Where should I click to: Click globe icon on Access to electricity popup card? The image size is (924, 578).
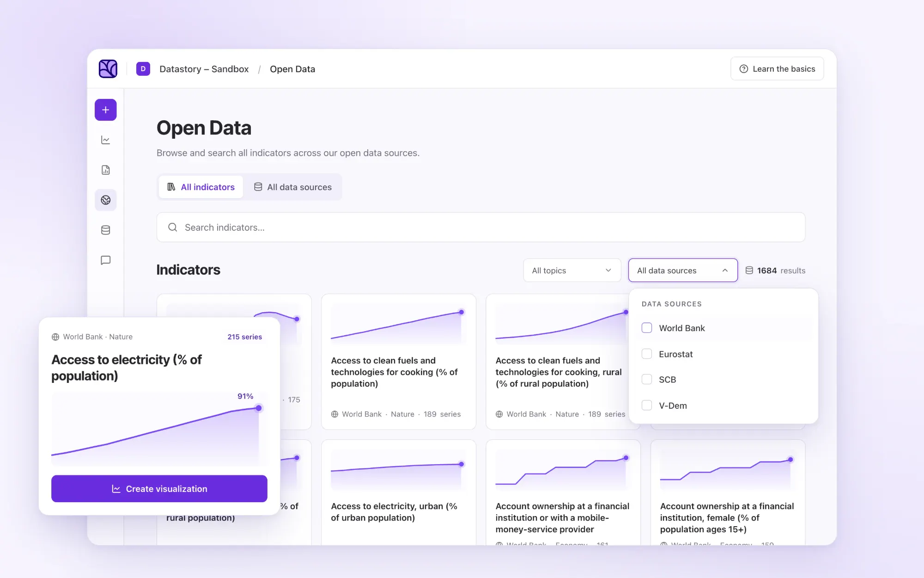coord(55,337)
